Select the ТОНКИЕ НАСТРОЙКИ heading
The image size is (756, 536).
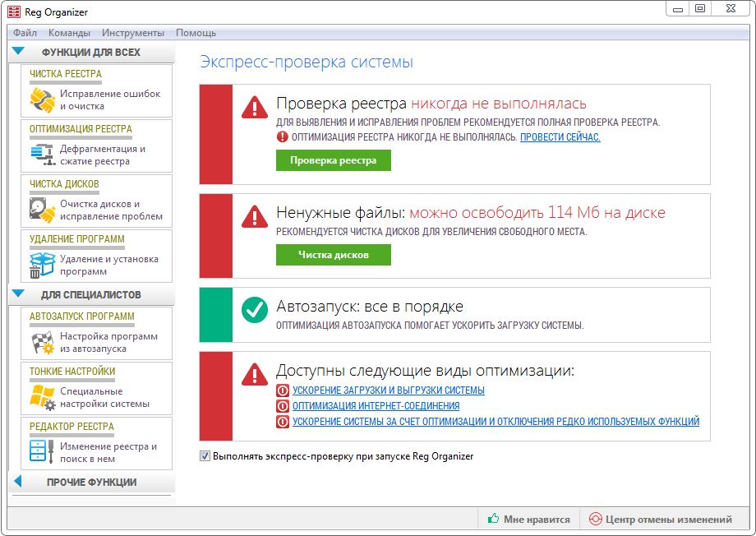click(72, 372)
